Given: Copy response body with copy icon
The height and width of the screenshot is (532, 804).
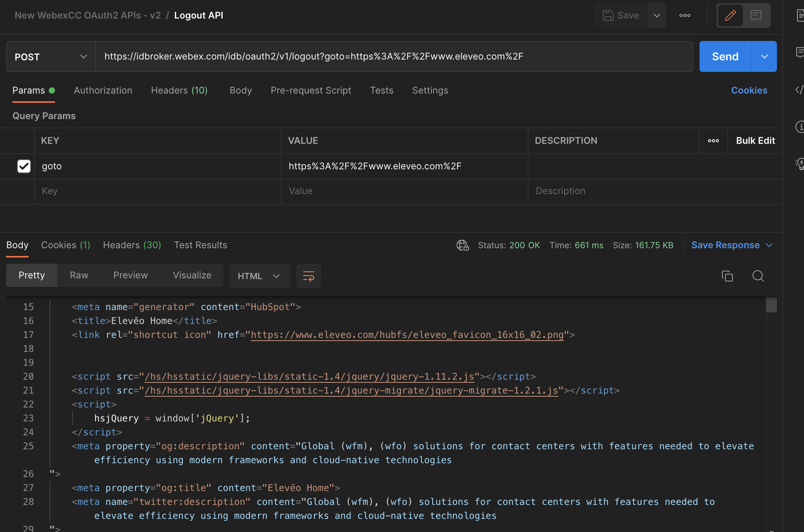Looking at the screenshot, I should [727, 276].
